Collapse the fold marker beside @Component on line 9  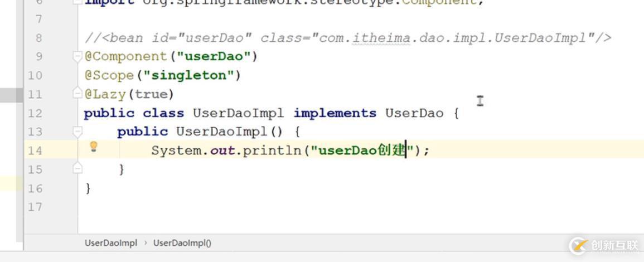[77, 56]
